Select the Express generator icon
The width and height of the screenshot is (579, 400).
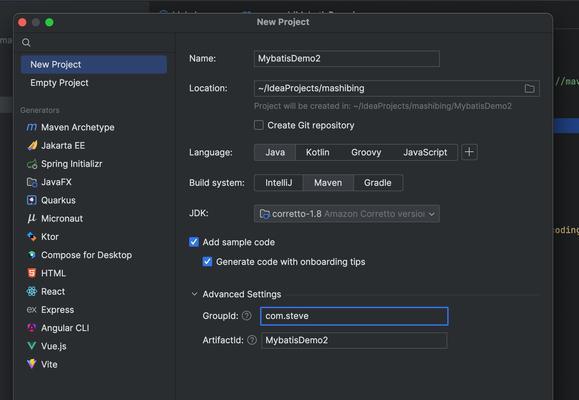pos(32,310)
